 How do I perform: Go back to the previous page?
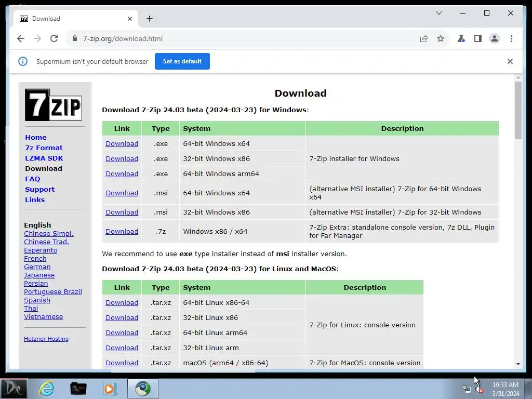click(21, 38)
